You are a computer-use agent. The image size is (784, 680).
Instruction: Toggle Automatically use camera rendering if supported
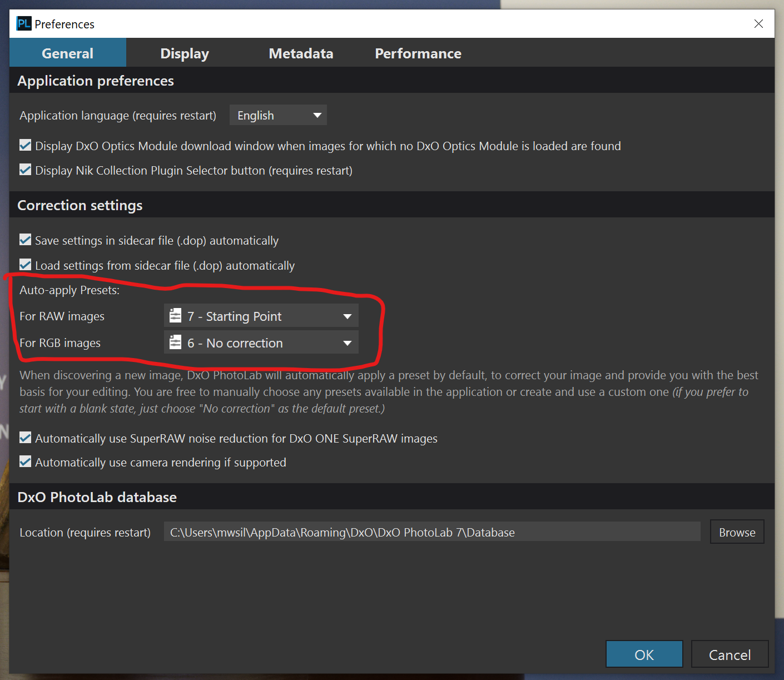[25, 461]
